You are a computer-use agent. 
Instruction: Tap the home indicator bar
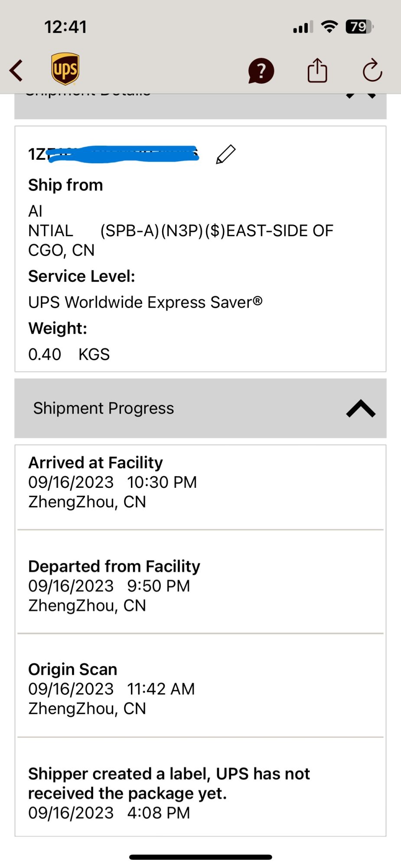[200, 857]
